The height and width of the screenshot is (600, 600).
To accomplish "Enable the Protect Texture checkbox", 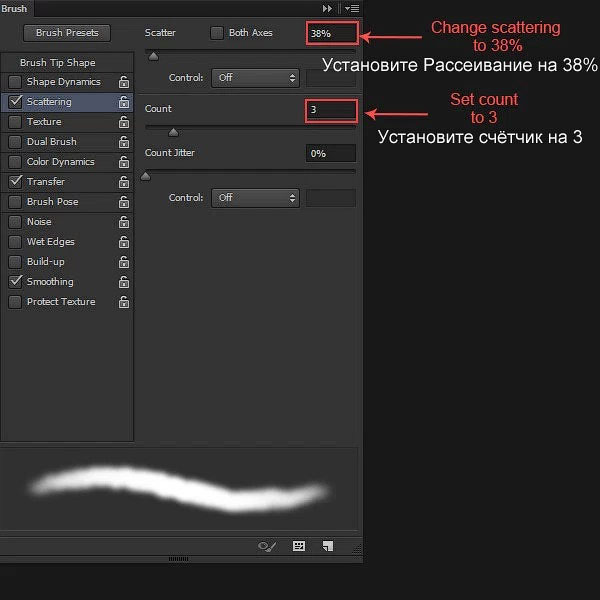I will coord(15,302).
